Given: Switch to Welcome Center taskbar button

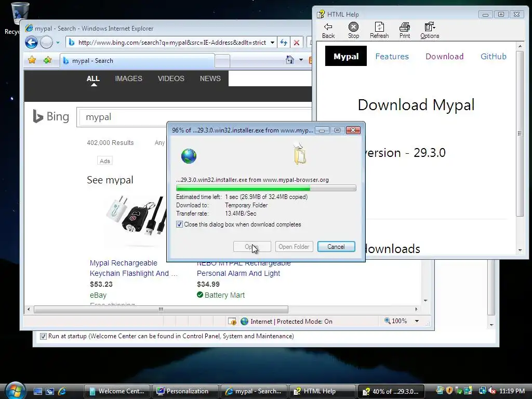Looking at the screenshot, I should tap(117, 391).
